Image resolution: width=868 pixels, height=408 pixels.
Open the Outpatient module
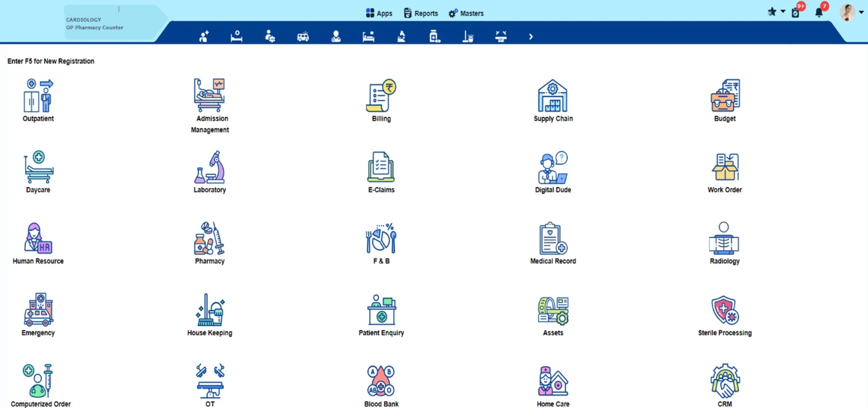[38, 100]
